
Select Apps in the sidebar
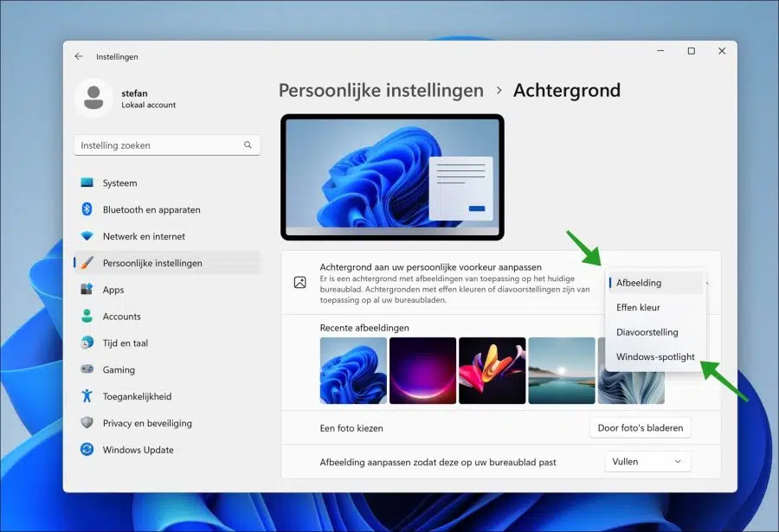(x=167, y=290)
